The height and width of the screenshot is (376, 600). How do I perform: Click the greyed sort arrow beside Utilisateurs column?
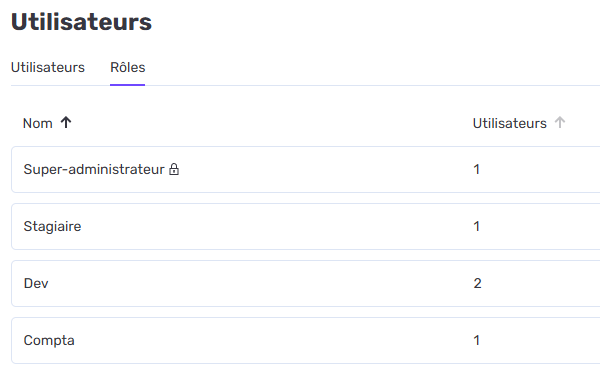pyautogui.click(x=560, y=123)
